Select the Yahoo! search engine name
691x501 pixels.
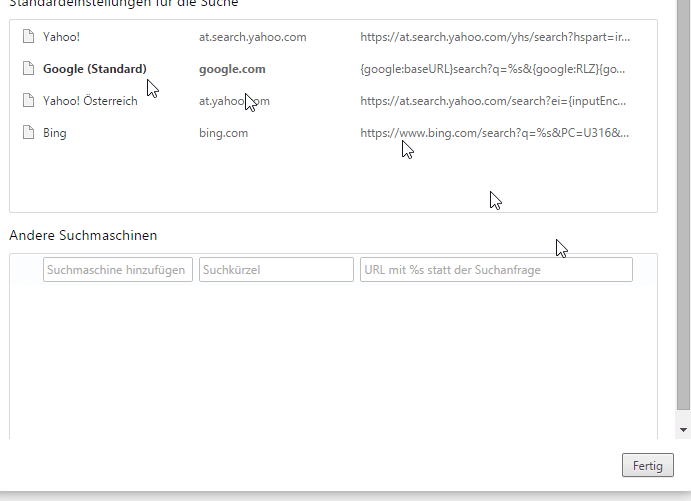tap(61, 37)
